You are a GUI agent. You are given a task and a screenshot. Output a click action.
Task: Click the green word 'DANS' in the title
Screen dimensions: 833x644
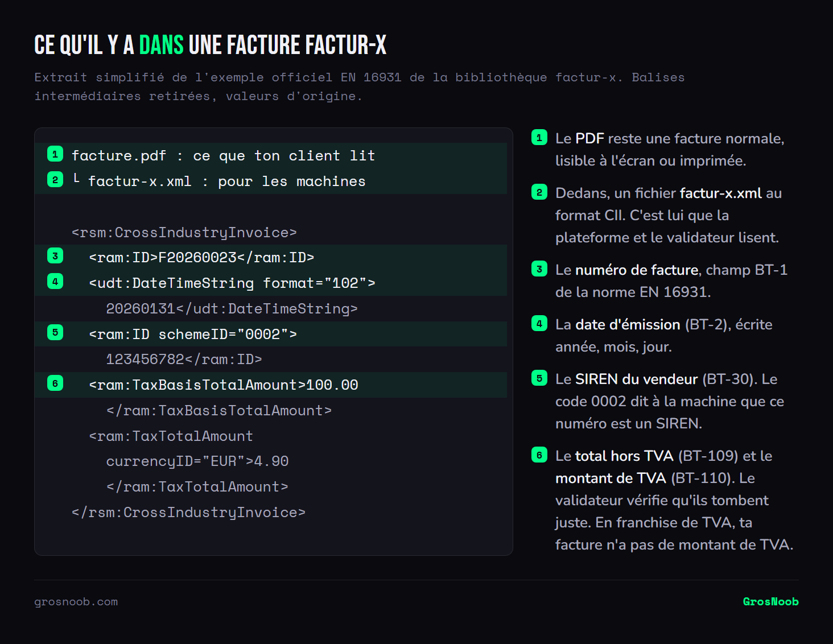[x=162, y=45]
